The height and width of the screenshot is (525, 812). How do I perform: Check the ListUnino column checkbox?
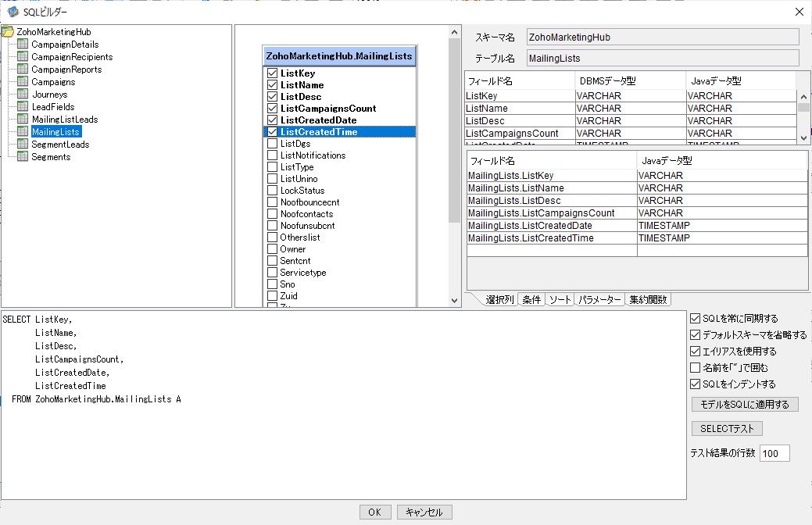coord(273,179)
